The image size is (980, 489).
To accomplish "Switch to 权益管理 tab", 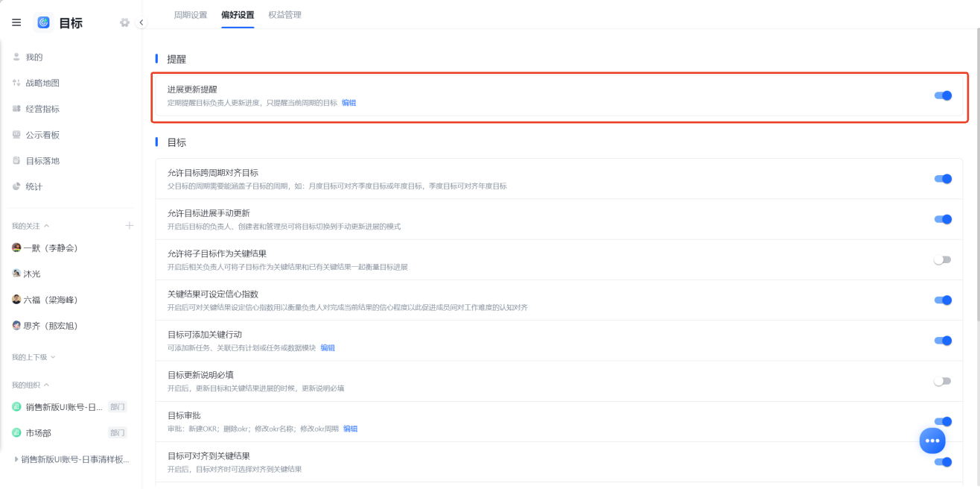I will pyautogui.click(x=285, y=15).
